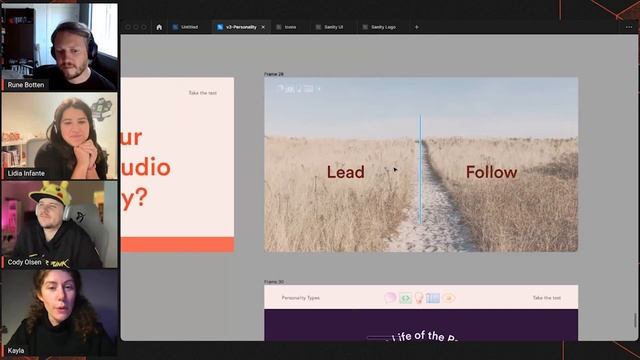Click Take the test in the left frame
The image size is (640, 360).
coord(202,93)
